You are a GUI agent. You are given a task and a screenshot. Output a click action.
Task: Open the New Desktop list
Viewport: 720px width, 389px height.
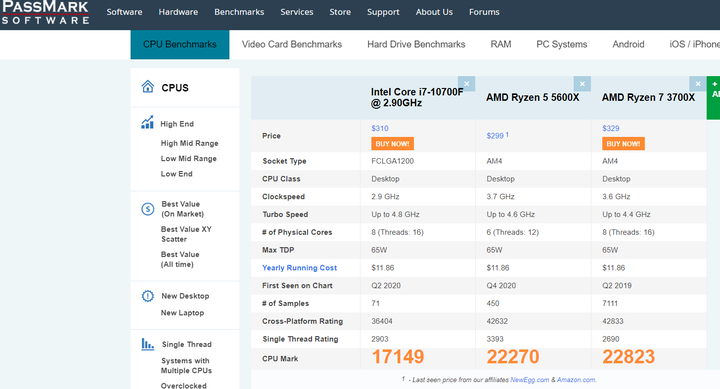pyautogui.click(x=186, y=296)
